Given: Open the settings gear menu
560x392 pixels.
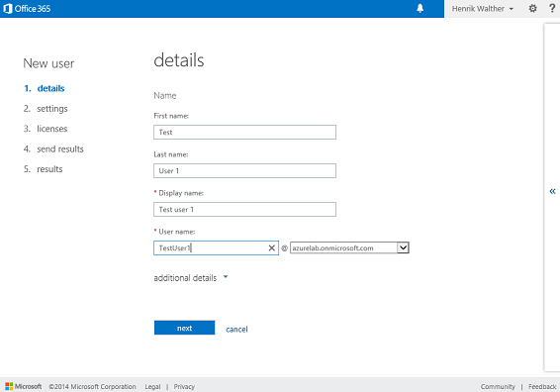Looking at the screenshot, I should point(532,8).
